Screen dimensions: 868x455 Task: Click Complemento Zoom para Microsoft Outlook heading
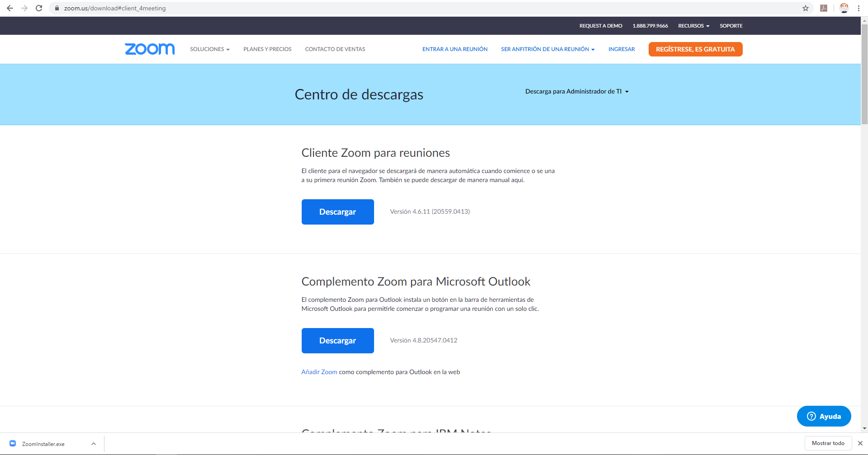tap(416, 281)
